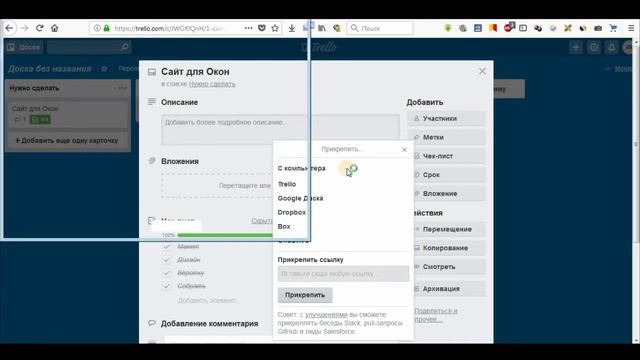
Task: Open the page actions three-dots menu
Action: 248,28
